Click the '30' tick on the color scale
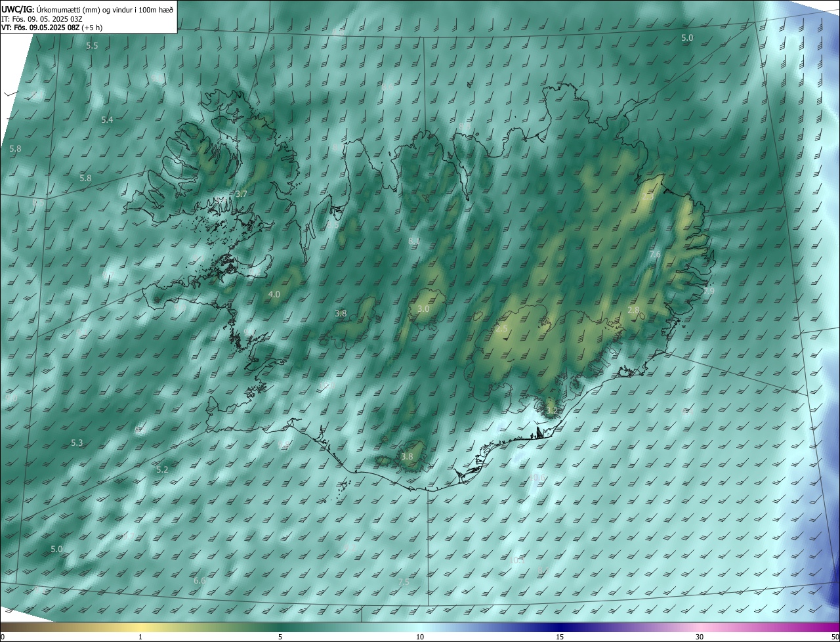840x642 pixels. 700,637
